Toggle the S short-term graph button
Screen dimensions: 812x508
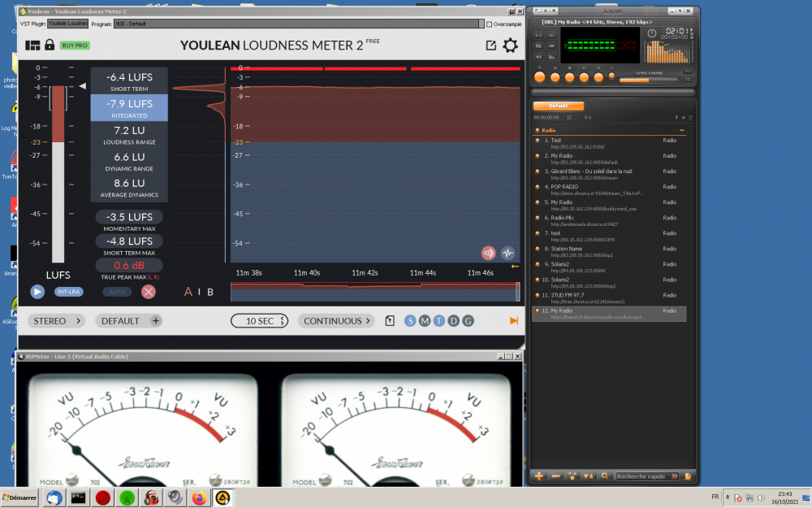(x=410, y=321)
